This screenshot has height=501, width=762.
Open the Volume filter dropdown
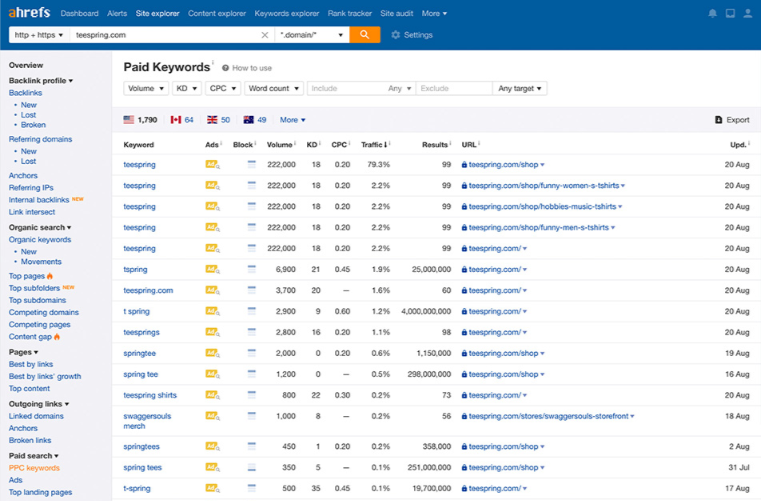(x=146, y=88)
